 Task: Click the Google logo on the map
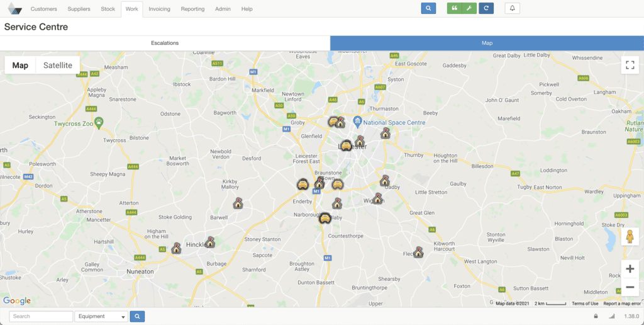click(x=17, y=300)
